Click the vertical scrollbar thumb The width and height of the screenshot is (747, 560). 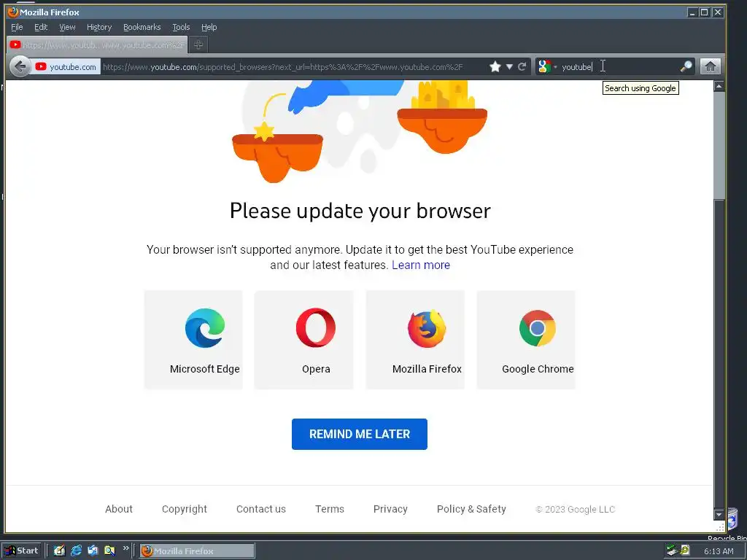point(719,146)
